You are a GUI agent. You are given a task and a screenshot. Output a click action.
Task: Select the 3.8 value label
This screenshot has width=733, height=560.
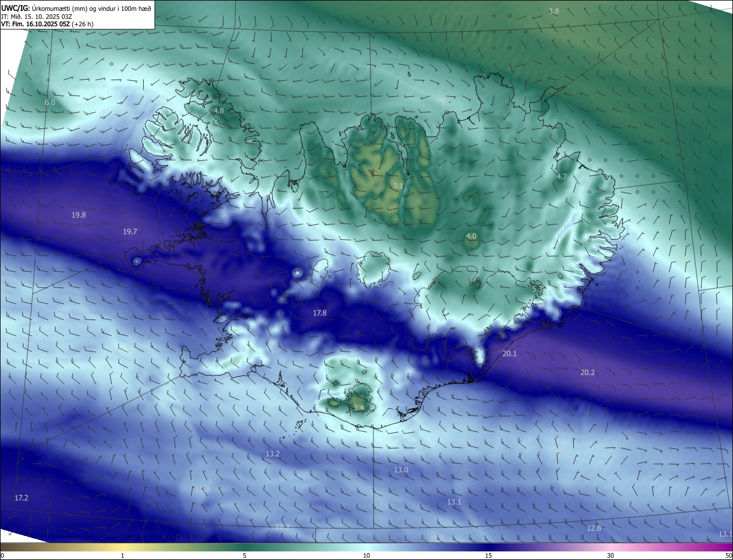click(554, 11)
